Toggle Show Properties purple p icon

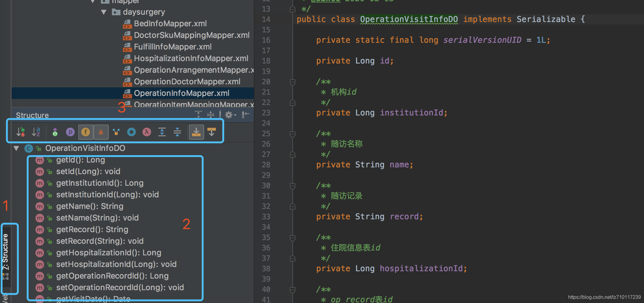[70, 132]
